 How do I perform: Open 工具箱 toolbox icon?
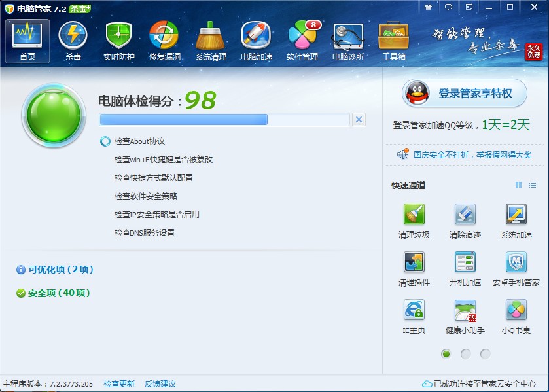coord(393,41)
